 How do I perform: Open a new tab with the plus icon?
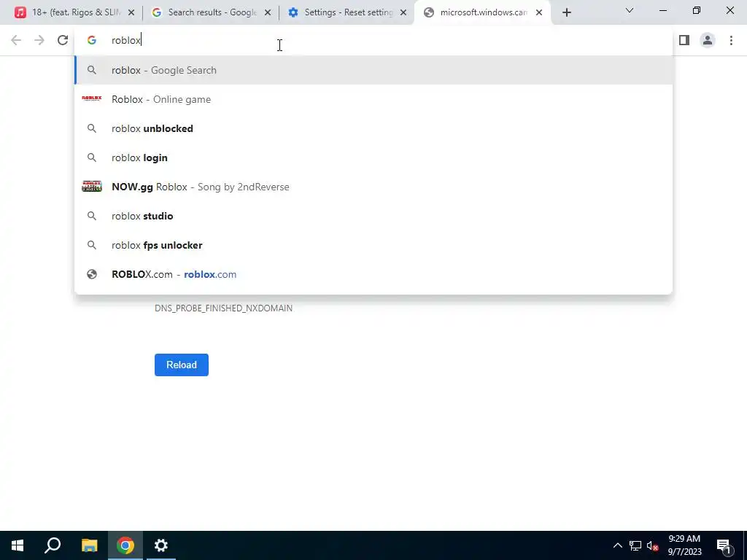coord(566,12)
